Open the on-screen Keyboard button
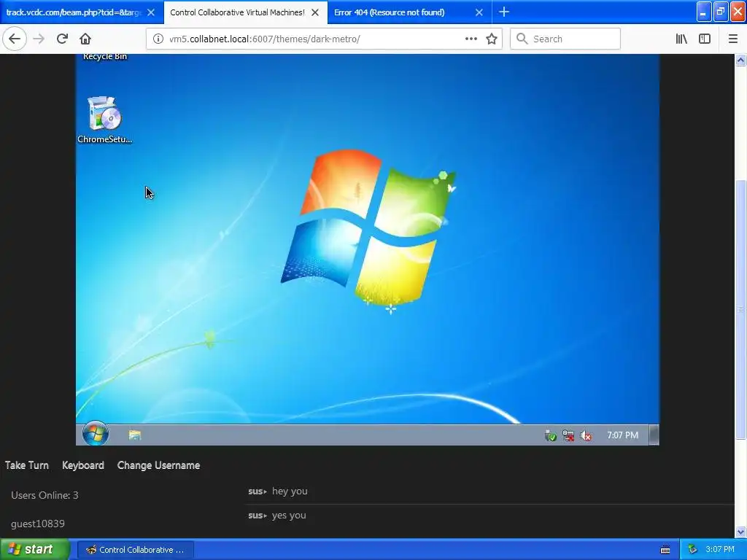The width and height of the screenshot is (747, 560). tap(83, 465)
